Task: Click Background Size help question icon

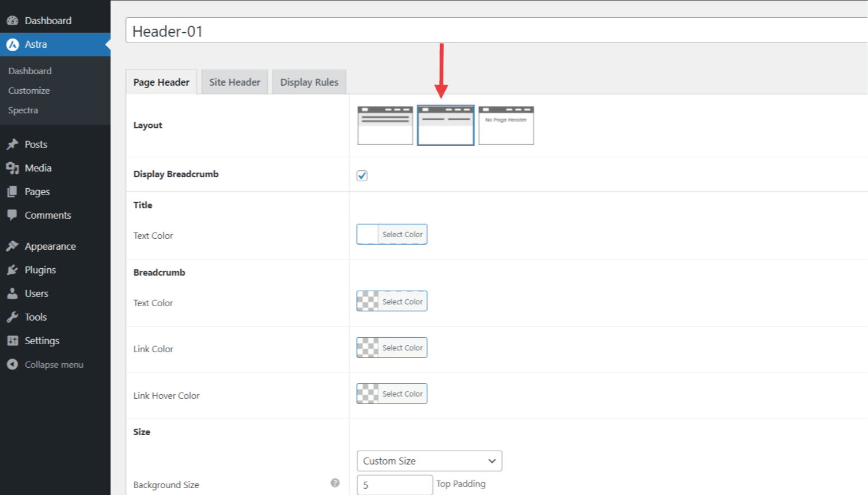Action: (x=335, y=483)
